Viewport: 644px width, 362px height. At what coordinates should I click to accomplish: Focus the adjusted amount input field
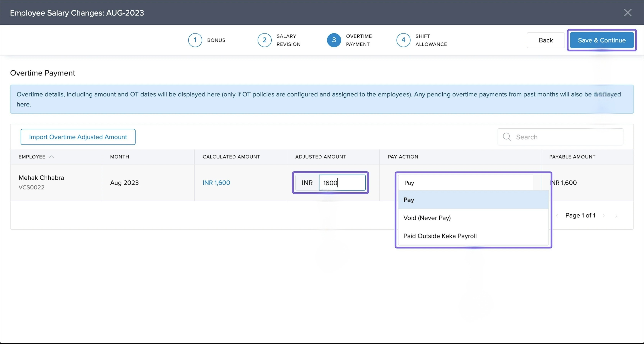[342, 183]
